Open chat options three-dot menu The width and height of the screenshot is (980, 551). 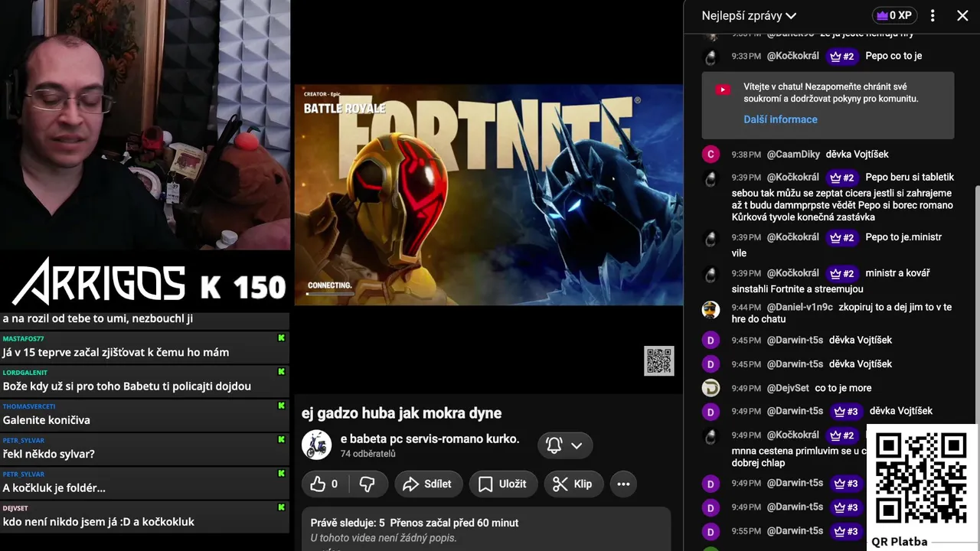[933, 15]
